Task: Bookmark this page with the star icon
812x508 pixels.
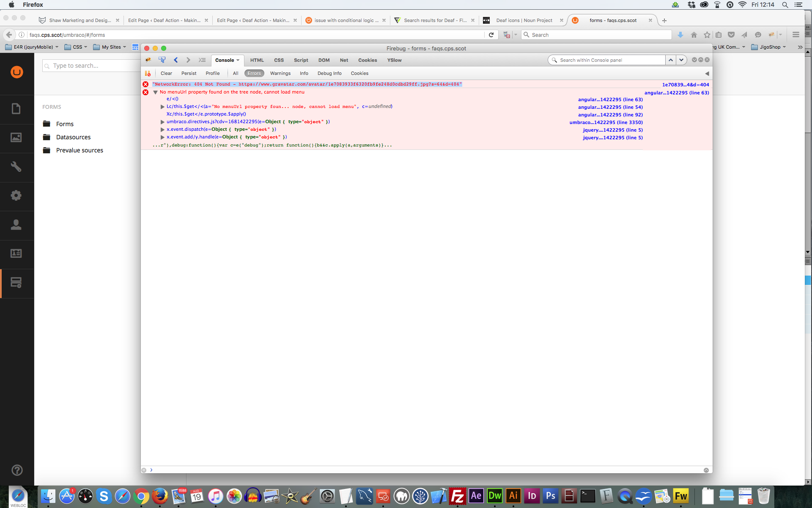Action: coord(707,35)
